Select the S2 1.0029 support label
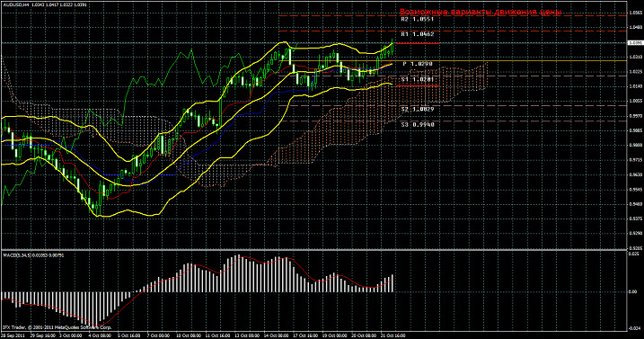This screenshot has width=644, height=339. point(418,109)
